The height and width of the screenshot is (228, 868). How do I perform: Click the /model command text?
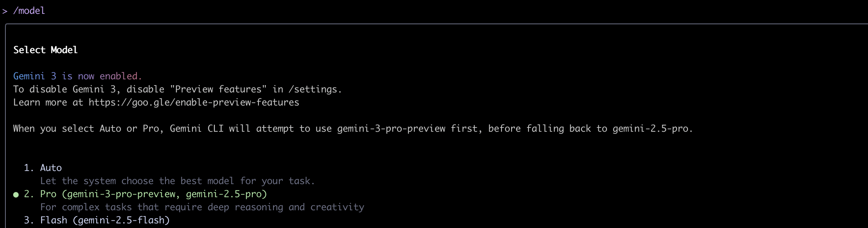(x=29, y=11)
